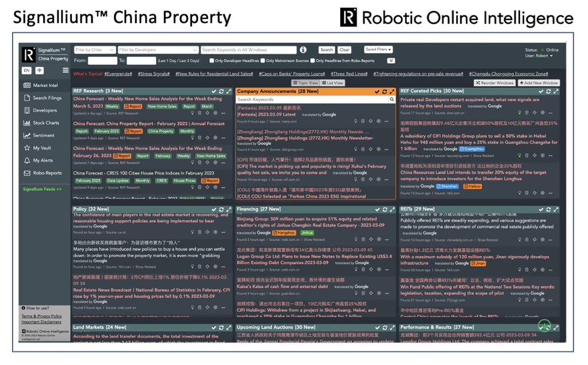Go to the Developers sidebar page
Viewport: 588px width, 365px height.
point(40,110)
